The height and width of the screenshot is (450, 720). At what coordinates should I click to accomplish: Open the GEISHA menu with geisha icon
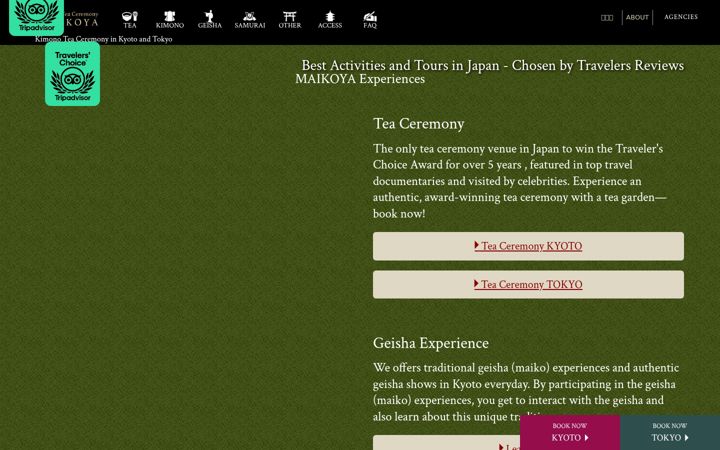coord(210,20)
